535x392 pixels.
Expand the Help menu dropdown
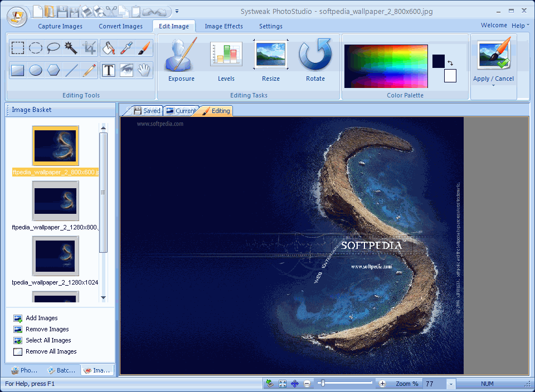click(521, 26)
